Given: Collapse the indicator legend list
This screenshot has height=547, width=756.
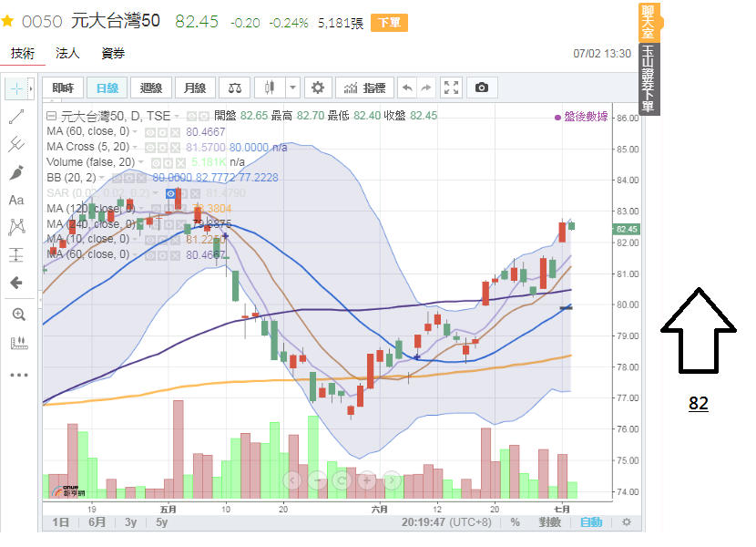Looking at the screenshot, I should (51, 116).
